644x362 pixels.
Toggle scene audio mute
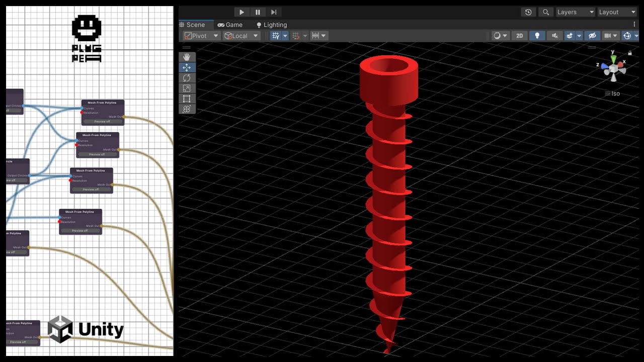click(x=554, y=36)
